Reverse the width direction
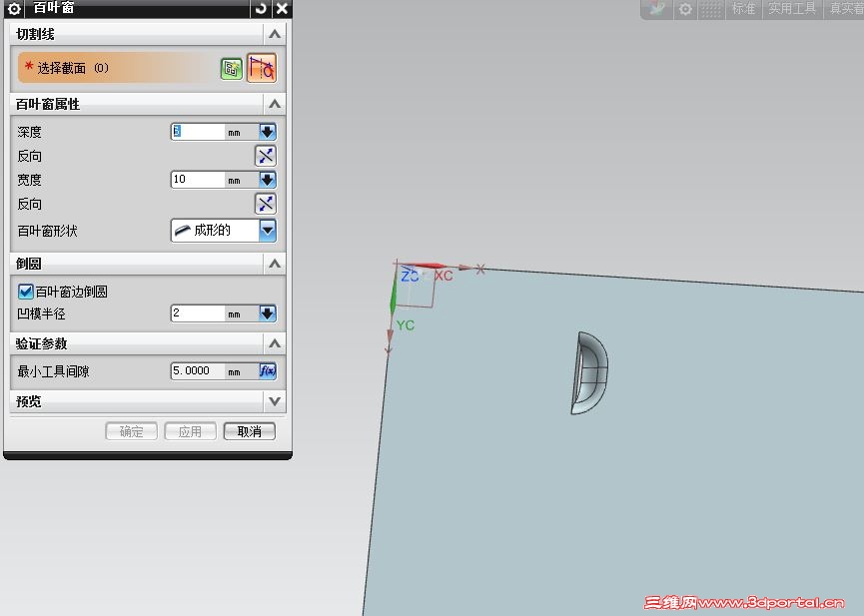This screenshot has width=864, height=616. pos(266,204)
